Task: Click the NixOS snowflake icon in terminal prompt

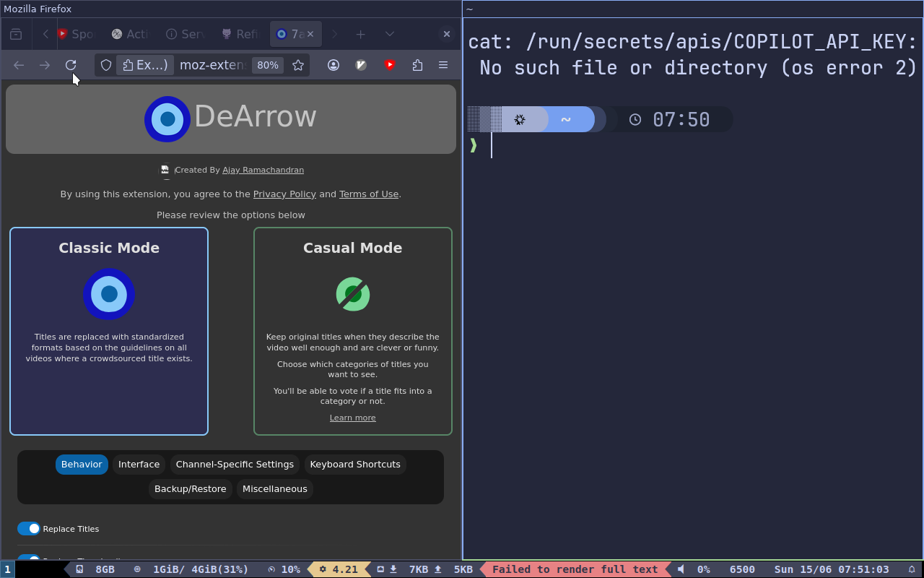Action: click(520, 119)
